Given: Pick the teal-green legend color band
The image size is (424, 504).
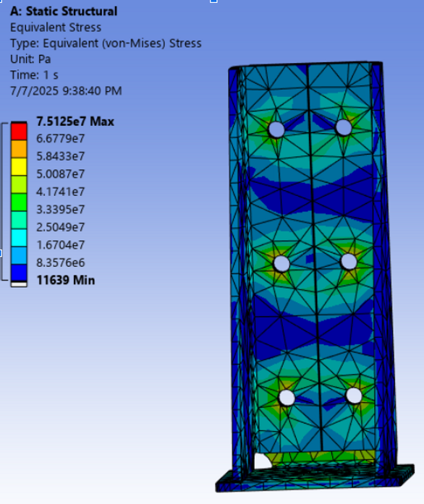Looking at the screenshot, I should (x=19, y=220).
